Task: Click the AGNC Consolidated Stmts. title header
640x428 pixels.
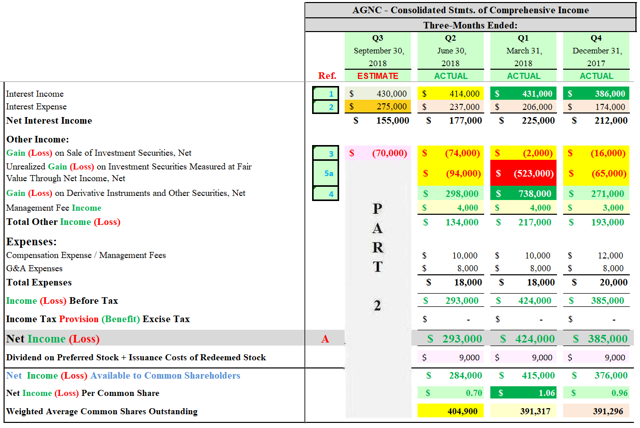Action: [x=470, y=10]
